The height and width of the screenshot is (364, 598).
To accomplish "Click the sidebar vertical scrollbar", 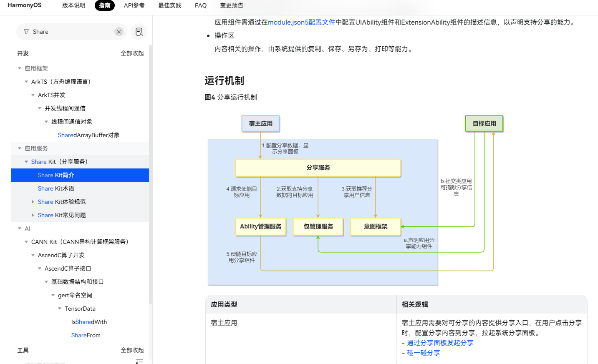I will tap(151, 175).
